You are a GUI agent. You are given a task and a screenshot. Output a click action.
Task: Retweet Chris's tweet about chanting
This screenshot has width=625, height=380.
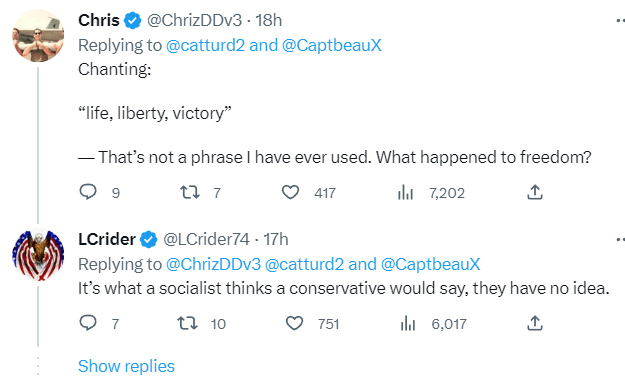(x=190, y=193)
